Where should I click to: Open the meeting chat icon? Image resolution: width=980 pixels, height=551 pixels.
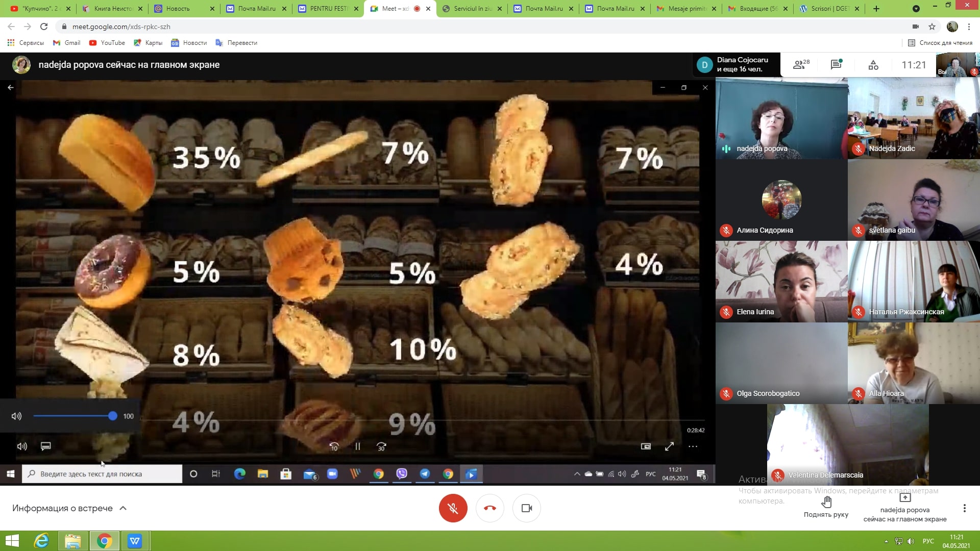coord(836,65)
